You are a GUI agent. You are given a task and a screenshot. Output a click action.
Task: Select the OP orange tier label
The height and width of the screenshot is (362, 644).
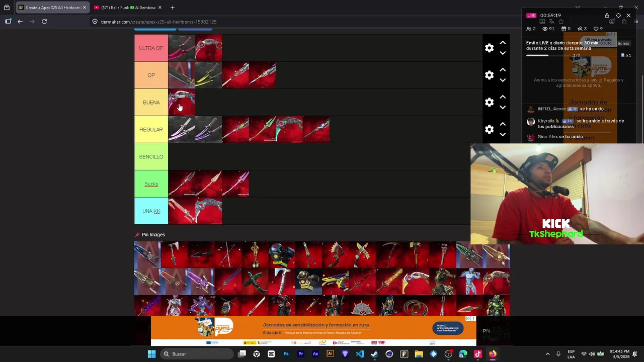click(x=151, y=75)
